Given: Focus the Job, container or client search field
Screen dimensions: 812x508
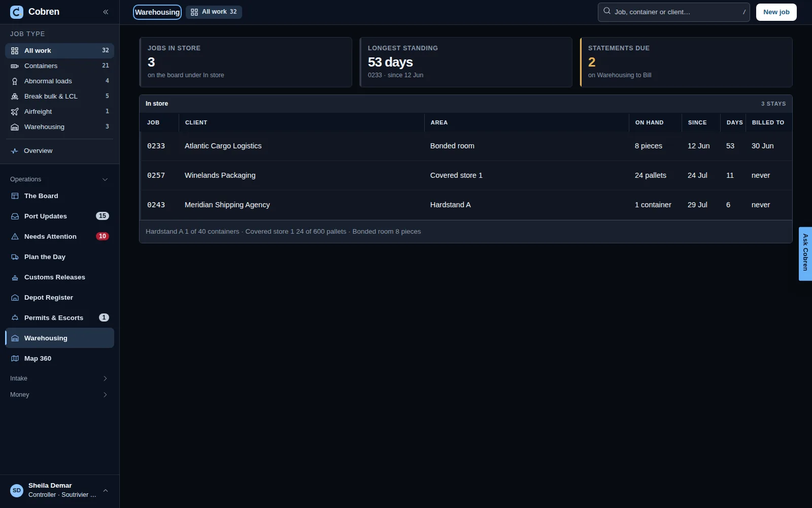Looking at the screenshot, I should click(674, 12).
